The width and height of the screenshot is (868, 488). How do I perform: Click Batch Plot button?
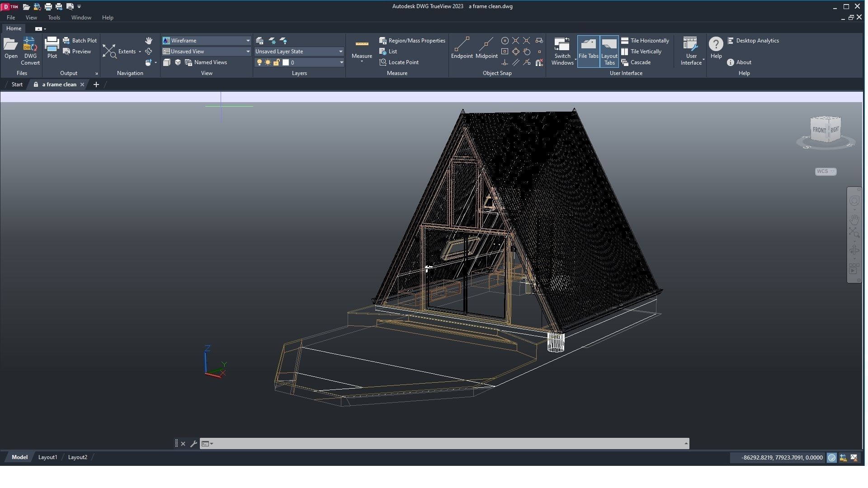click(80, 41)
